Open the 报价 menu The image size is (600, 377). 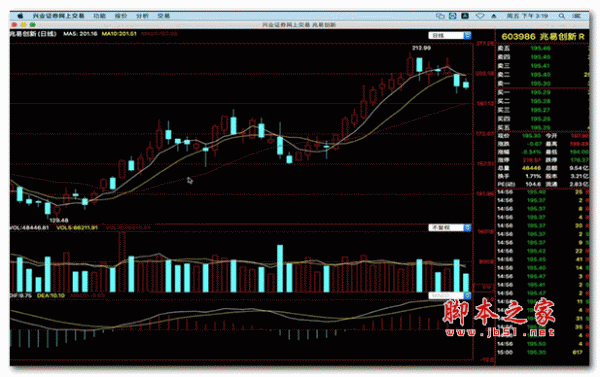[x=121, y=16]
